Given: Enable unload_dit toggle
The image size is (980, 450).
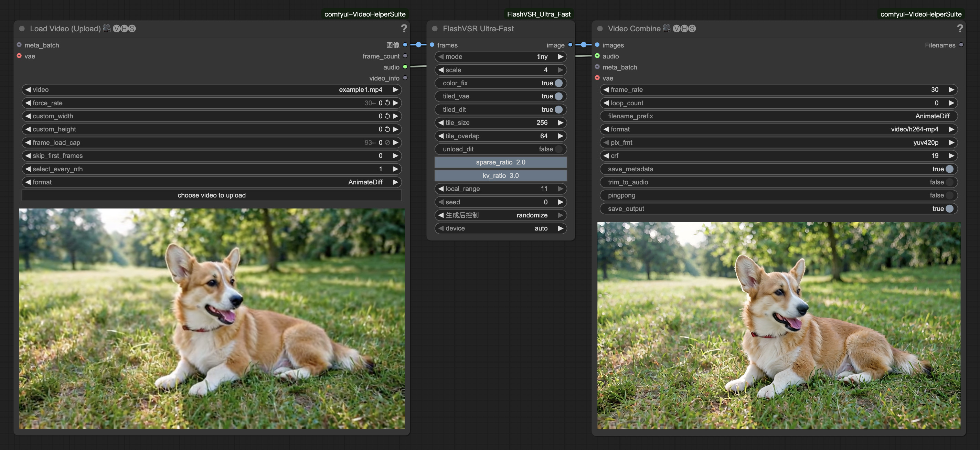Looking at the screenshot, I should (x=558, y=149).
